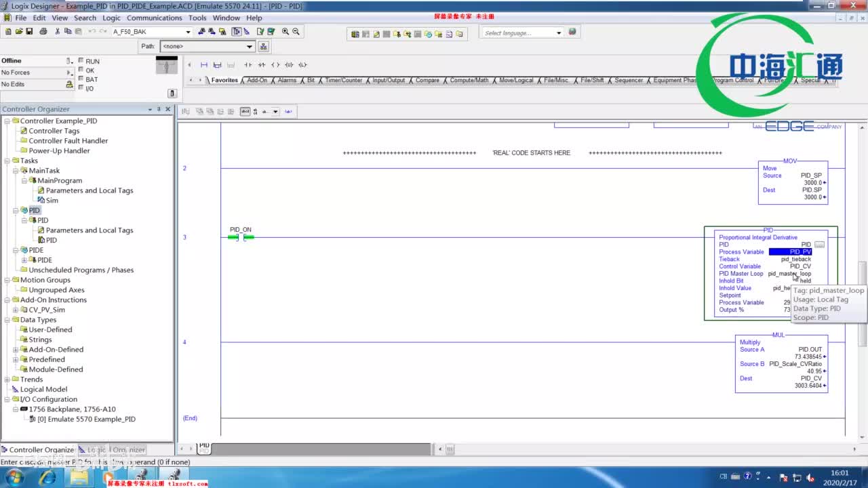Select the Sim routine under MainProgram
The height and width of the screenshot is (488, 868).
[x=52, y=201]
